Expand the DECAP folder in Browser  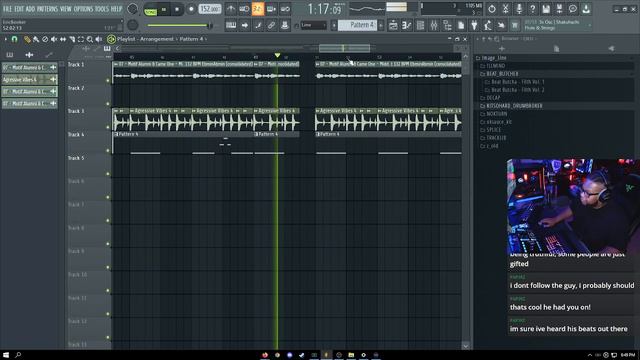pyautogui.click(x=490, y=98)
